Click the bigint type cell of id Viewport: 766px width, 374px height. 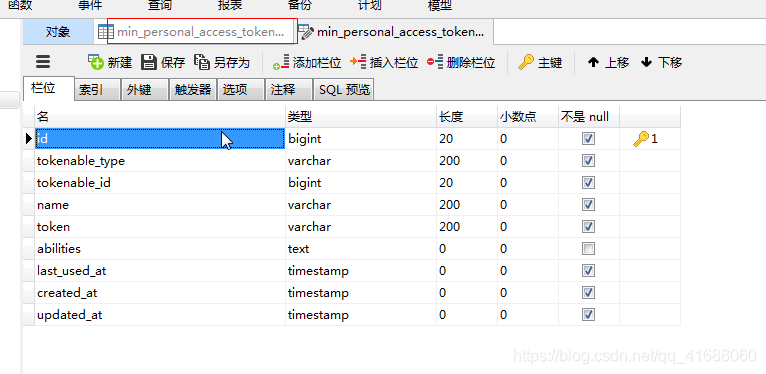361,139
